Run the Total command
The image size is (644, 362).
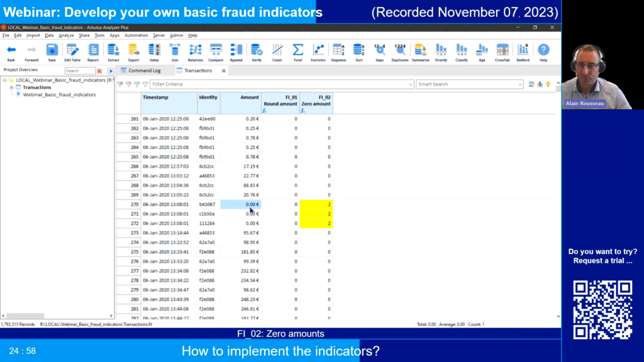tap(297, 53)
